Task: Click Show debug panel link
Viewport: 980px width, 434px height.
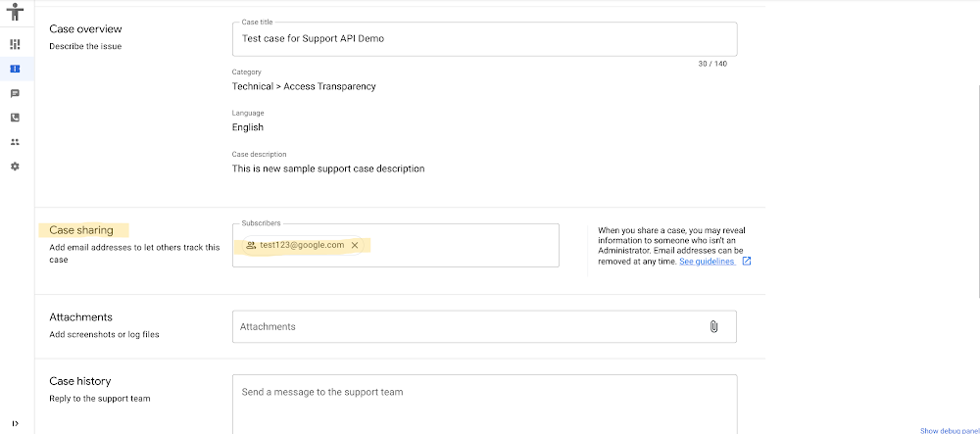Action: coord(949,430)
